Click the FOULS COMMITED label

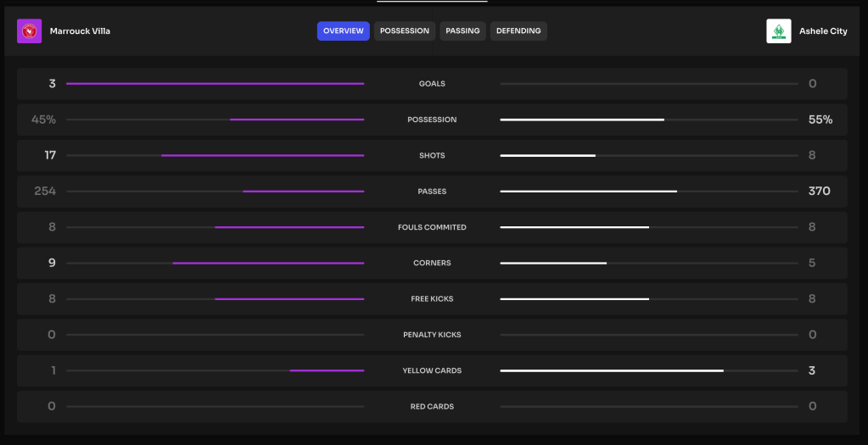tap(432, 227)
